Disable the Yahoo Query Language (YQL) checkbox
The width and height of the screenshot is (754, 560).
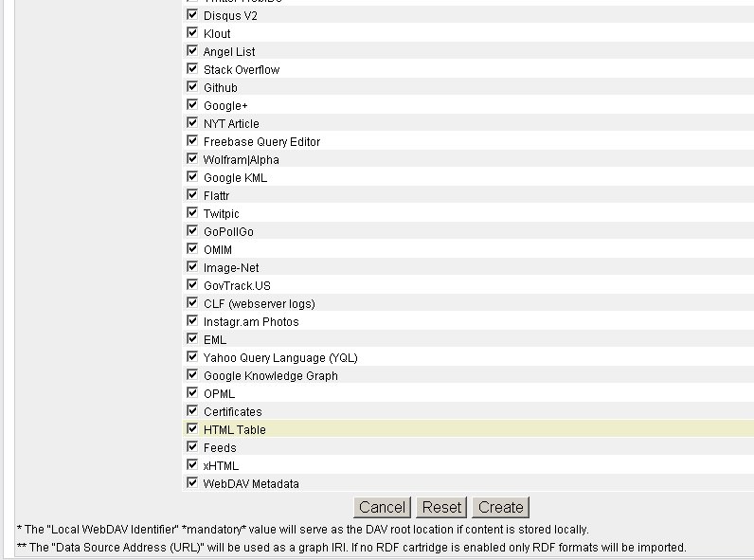tap(192, 357)
